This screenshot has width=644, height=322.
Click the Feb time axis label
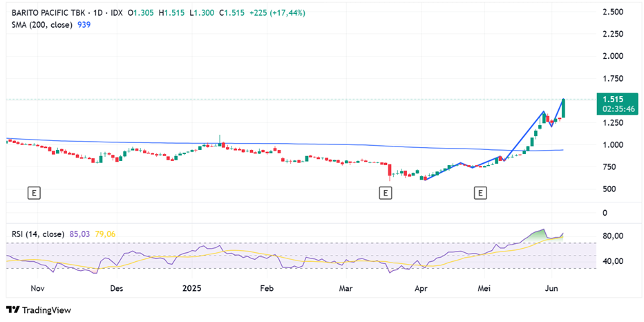click(x=267, y=289)
